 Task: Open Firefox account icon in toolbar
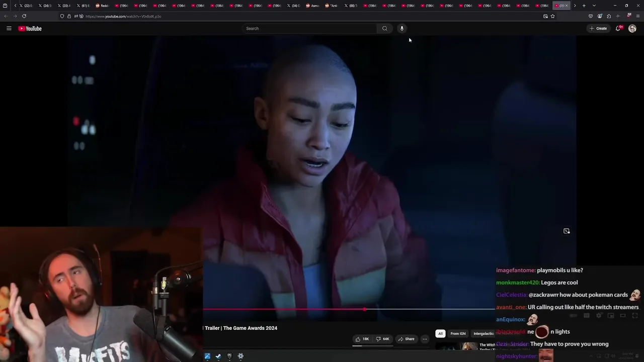[x=600, y=16]
